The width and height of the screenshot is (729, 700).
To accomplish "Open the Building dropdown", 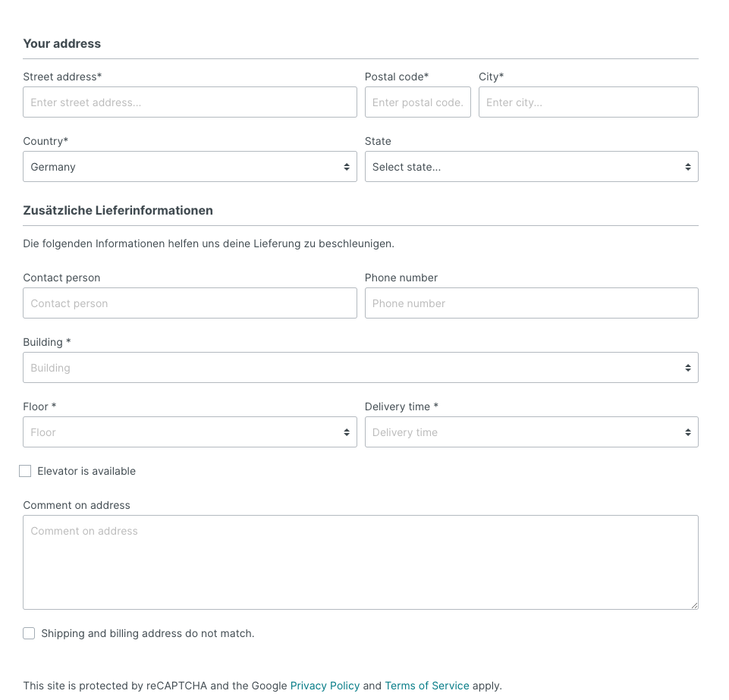I will 360,368.
